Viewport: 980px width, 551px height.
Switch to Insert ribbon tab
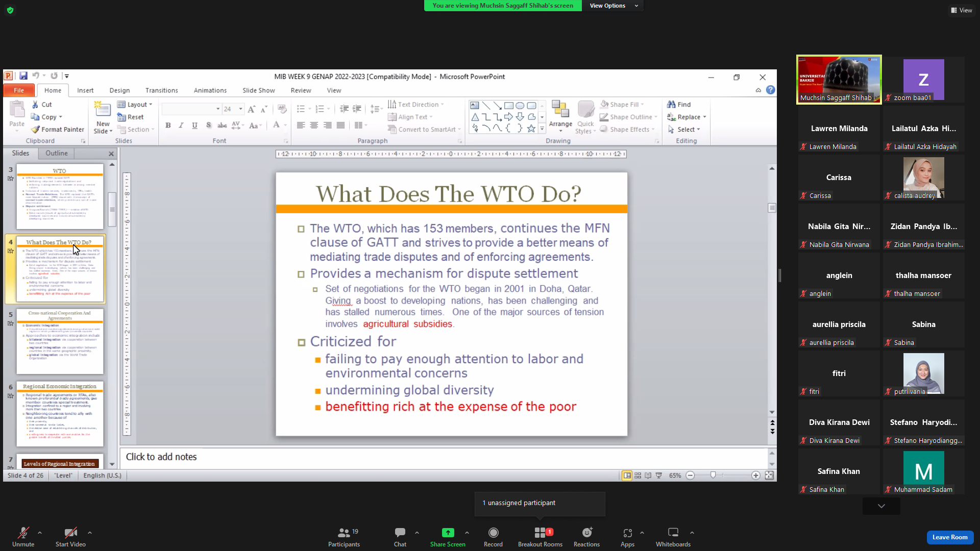(85, 90)
